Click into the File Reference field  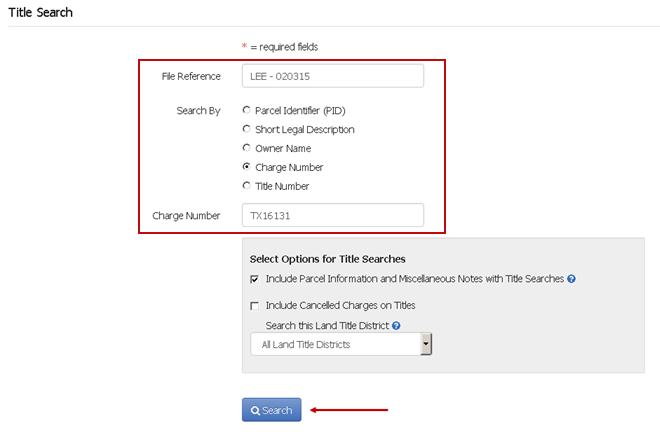coord(333,76)
